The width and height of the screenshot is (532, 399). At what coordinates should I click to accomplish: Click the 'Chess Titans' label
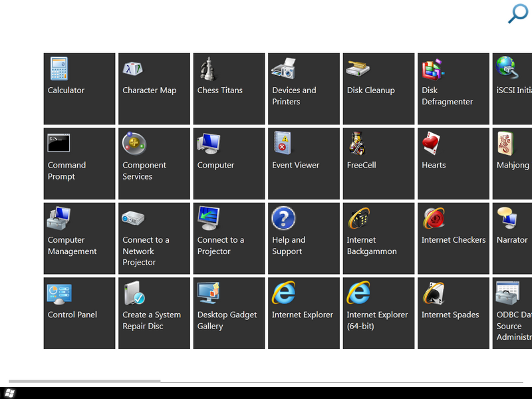(x=220, y=90)
